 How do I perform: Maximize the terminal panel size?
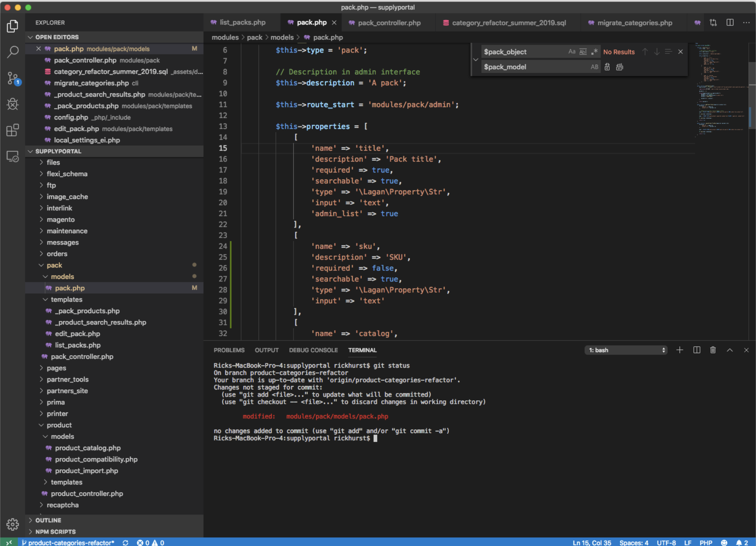click(x=730, y=350)
